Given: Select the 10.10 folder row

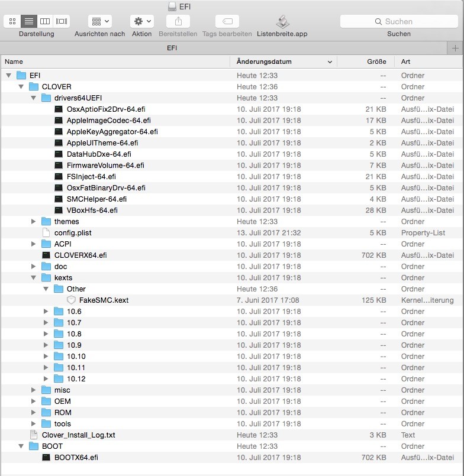Looking at the screenshot, I should [x=232, y=356].
